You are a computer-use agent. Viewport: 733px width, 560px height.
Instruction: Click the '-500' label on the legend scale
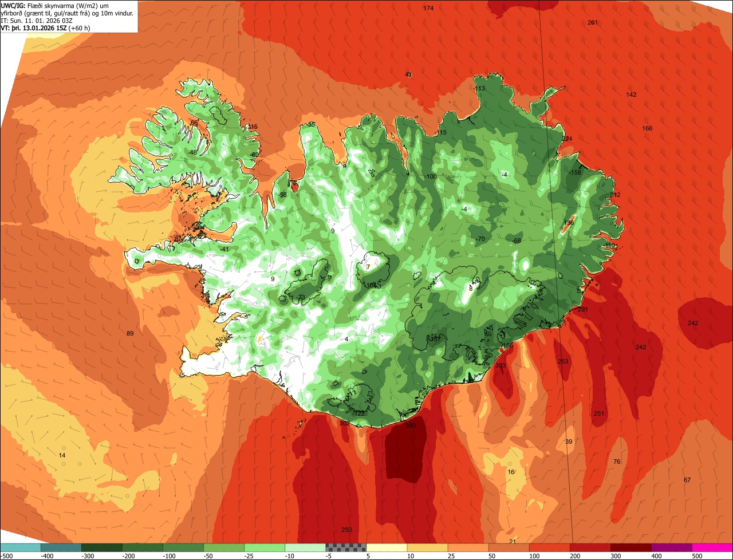(7, 555)
